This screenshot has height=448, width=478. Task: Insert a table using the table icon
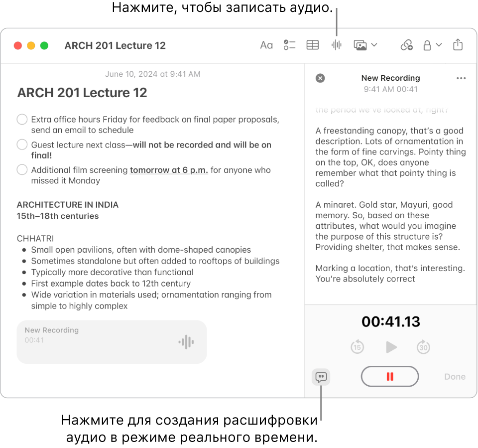pos(313,45)
